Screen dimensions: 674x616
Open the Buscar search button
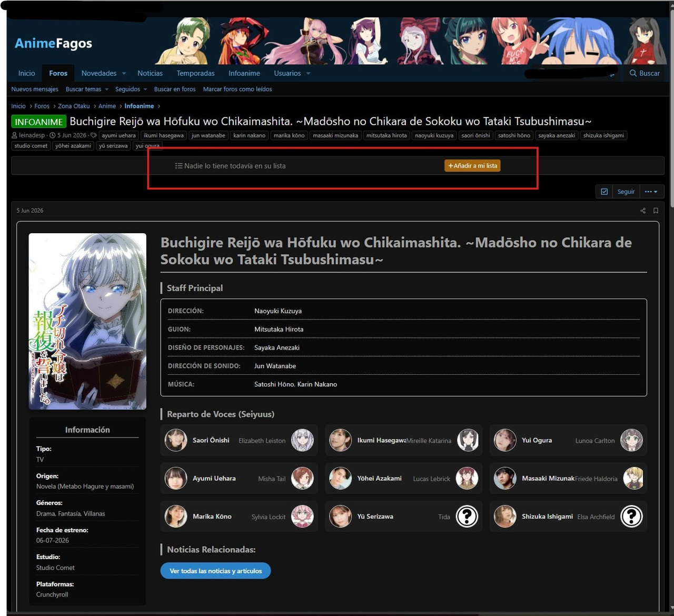pyautogui.click(x=645, y=73)
